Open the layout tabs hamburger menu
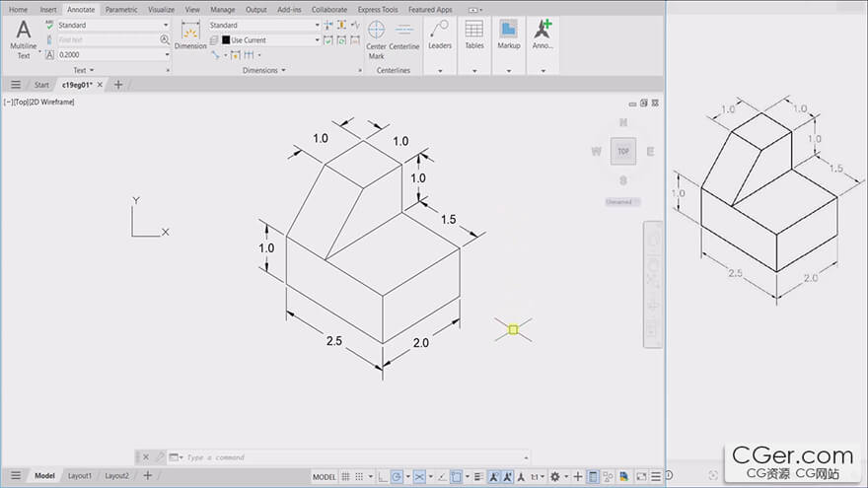868x488 pixels. (16, 475)
